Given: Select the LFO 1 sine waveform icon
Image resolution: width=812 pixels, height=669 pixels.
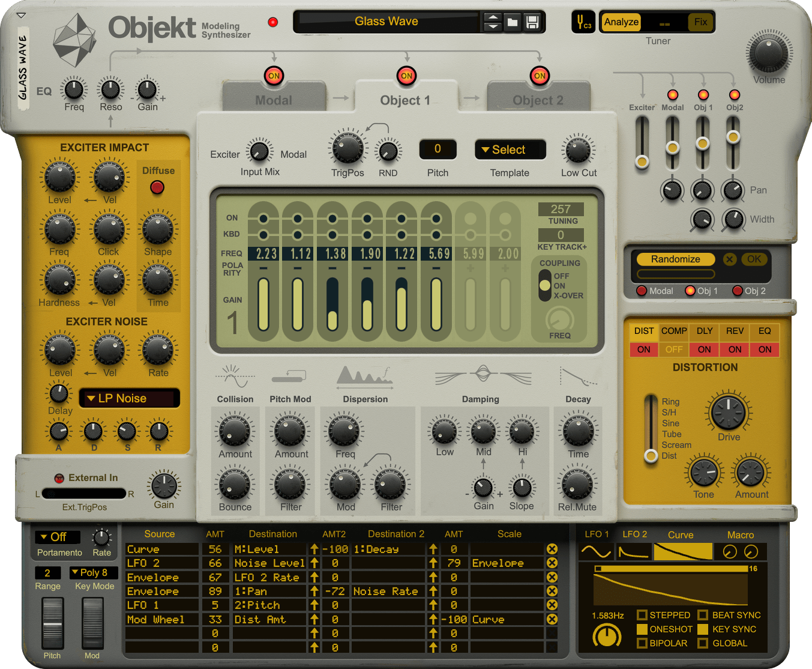Looking at the screenshot, I should pyautogui.click(x=596, y=552).
